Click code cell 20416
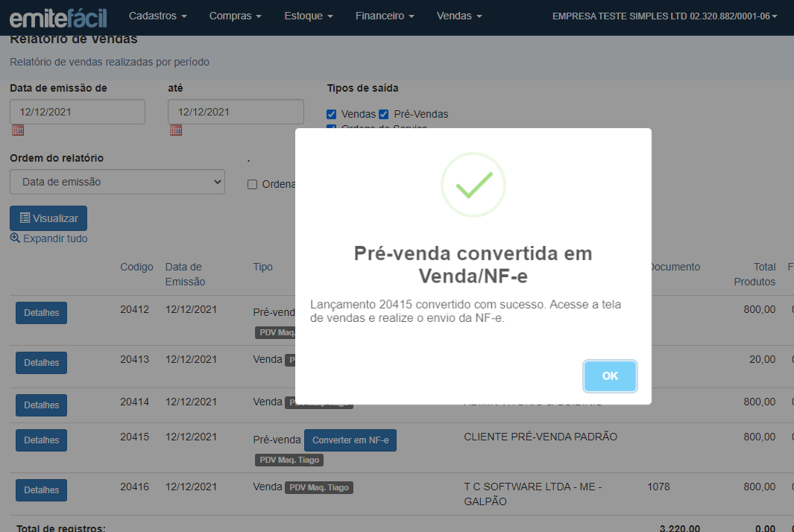The height and width of the screenshot is (532, 794). point(135,487)
